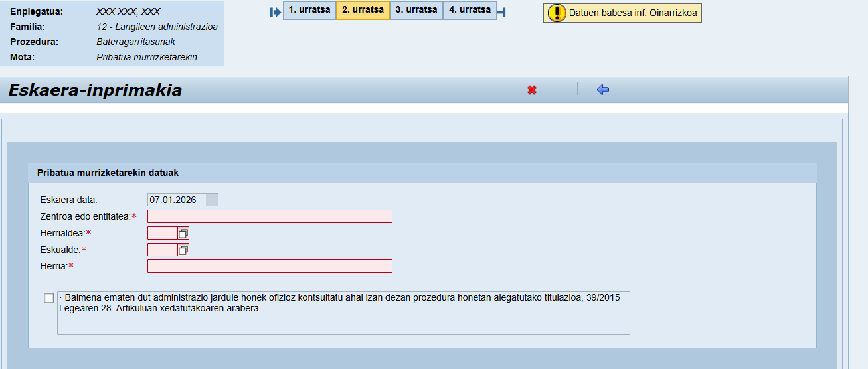Focus the Zentroa edo entitatea field
This screenshot has height=369, width=868.
(x=270, y=216)
